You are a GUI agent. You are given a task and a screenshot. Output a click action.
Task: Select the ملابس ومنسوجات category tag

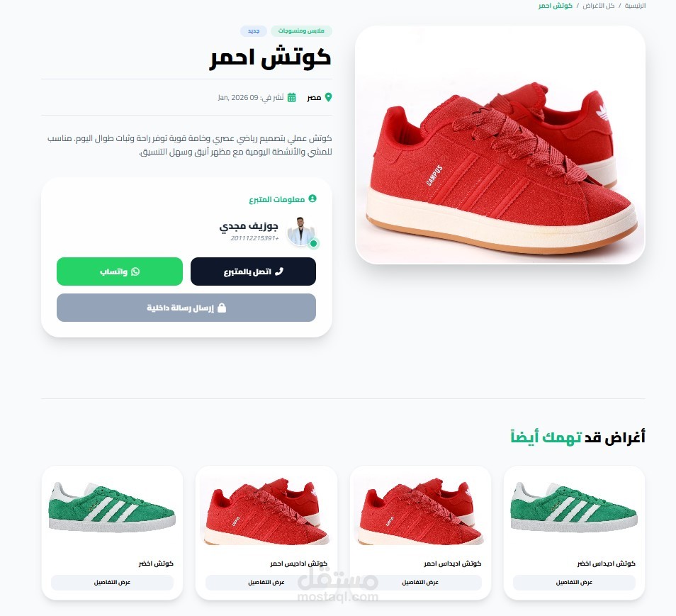301,31
